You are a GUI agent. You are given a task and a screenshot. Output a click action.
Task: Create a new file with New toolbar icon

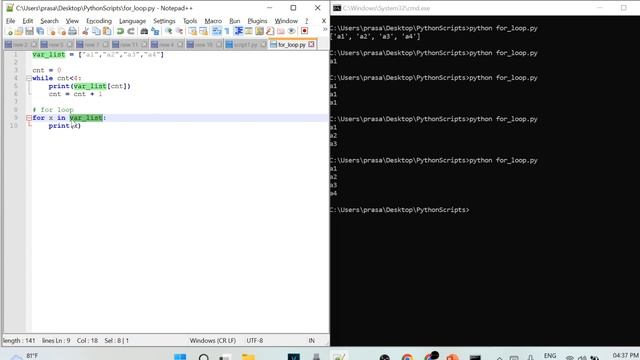pos(9,31)
